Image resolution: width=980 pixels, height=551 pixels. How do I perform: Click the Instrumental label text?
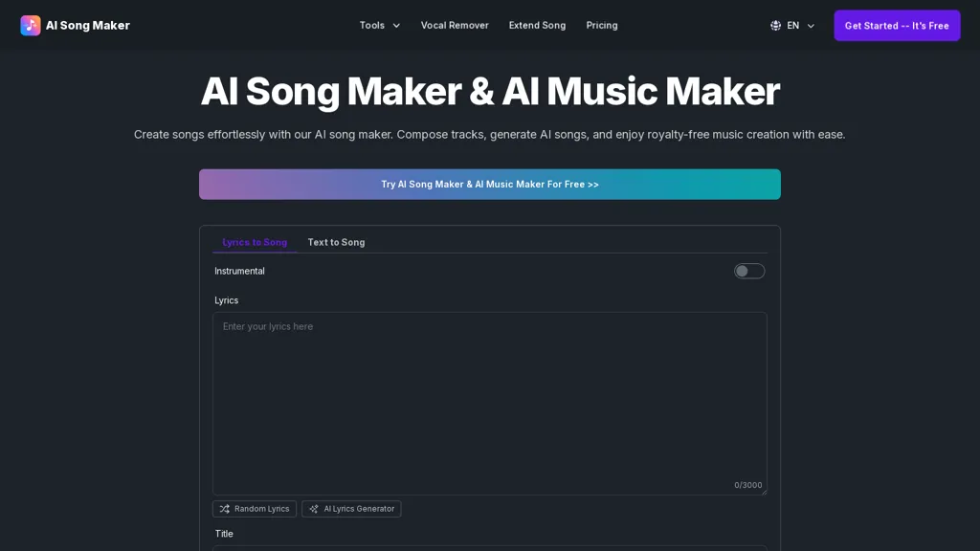[x=239, y=271]
